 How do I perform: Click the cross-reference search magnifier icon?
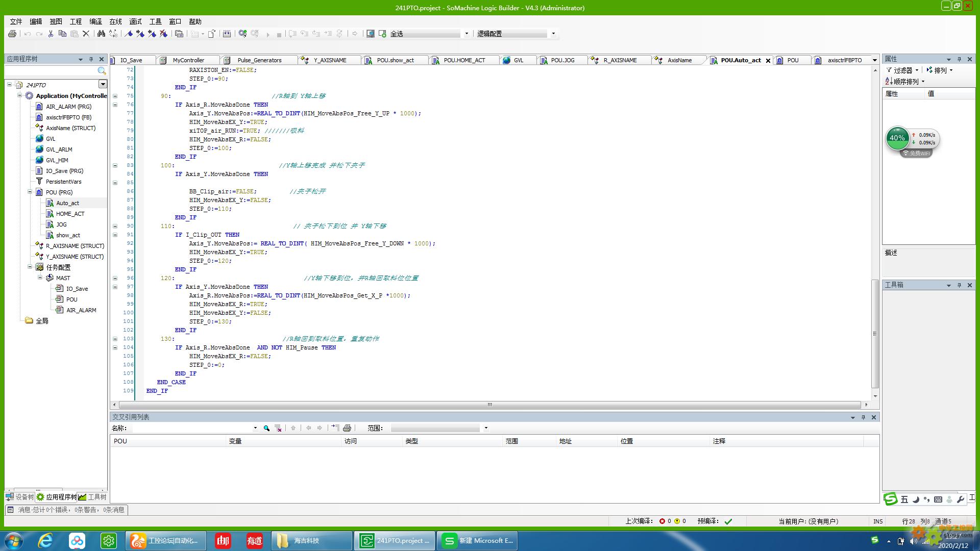click(x=266, y=428)
